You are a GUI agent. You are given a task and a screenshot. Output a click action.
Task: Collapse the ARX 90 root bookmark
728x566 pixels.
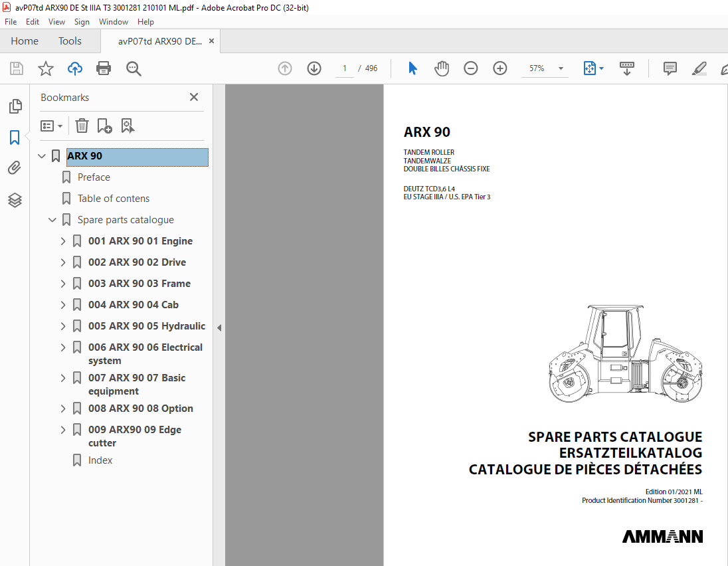tap(42, 156)
